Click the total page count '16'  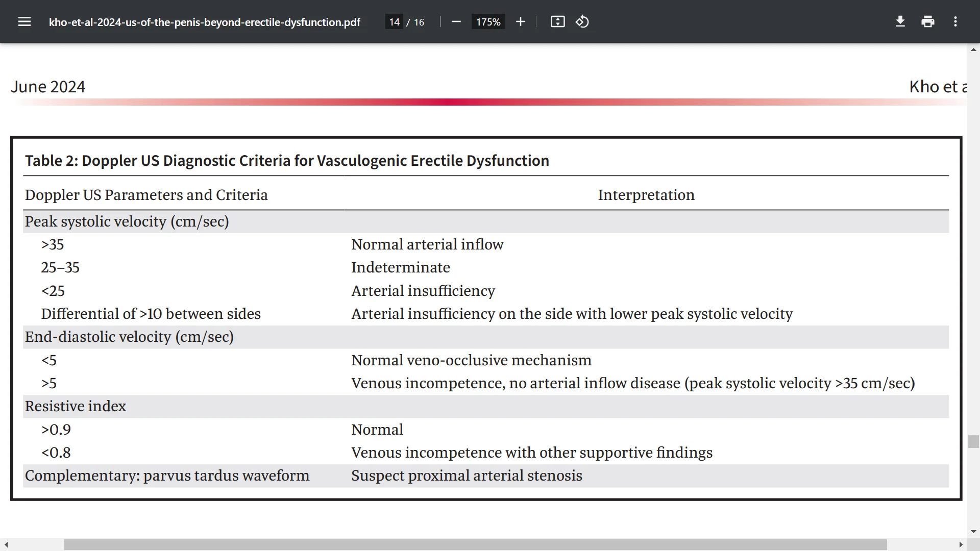(419, 22)
